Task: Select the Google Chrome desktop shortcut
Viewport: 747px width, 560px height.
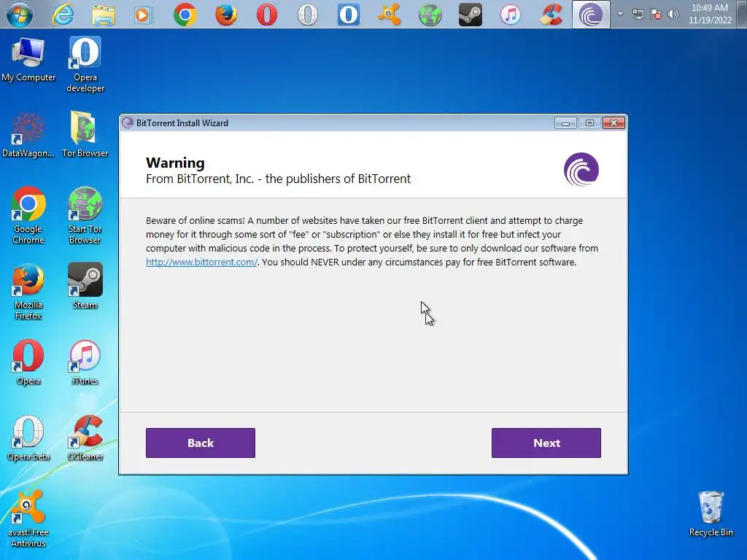Action: tap(28, 215)
